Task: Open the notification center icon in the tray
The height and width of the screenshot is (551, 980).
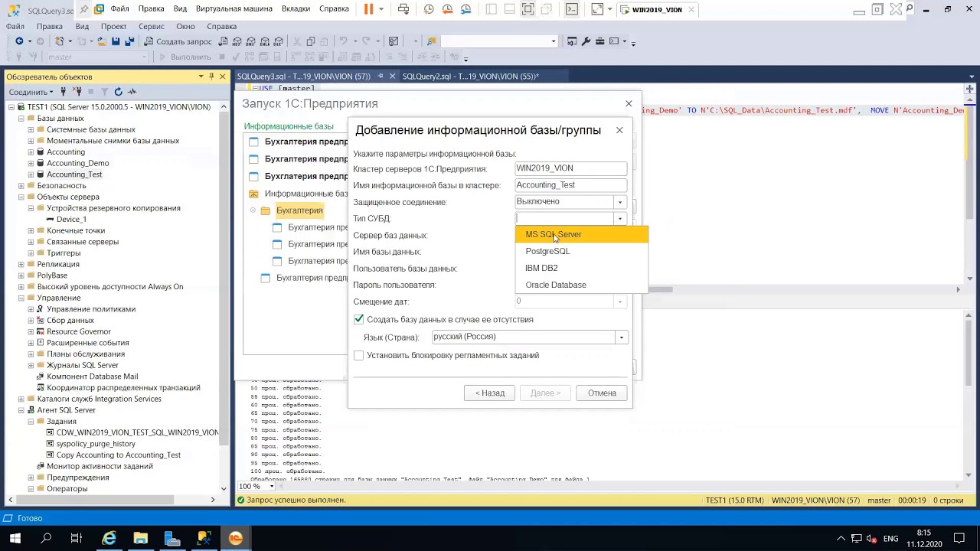Action: (x=959, y=539)
